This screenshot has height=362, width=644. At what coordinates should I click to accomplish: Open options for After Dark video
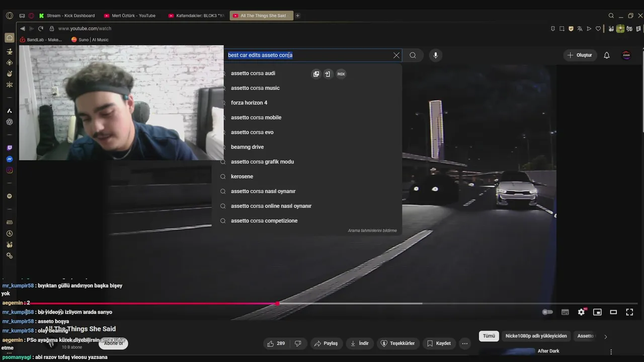(x=611, y=352)
